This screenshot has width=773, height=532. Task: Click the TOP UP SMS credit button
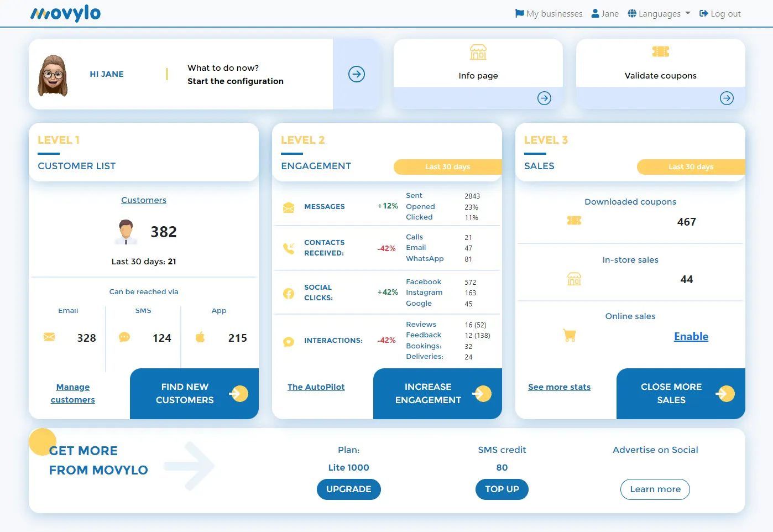pos(502,489)
